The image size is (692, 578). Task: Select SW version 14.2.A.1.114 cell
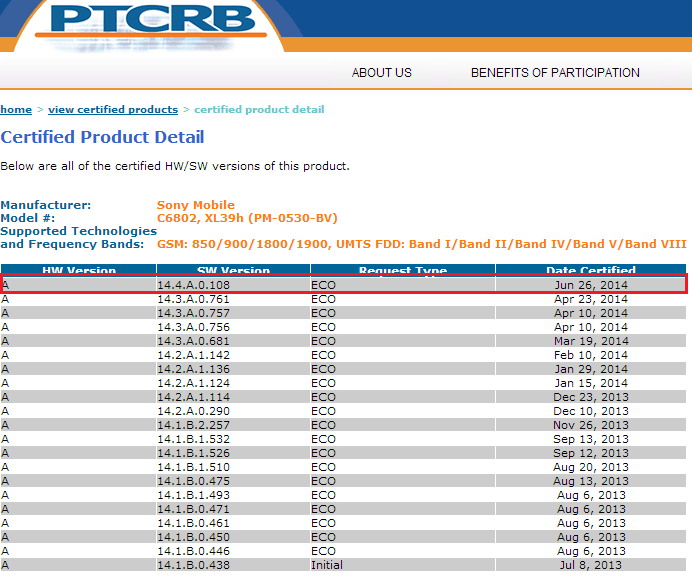233,397
